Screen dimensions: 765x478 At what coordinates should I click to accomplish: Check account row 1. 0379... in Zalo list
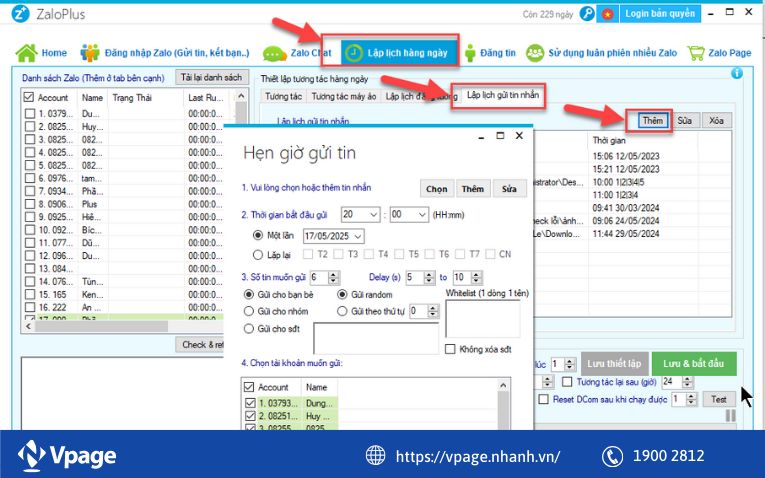(x=30, y=114)
